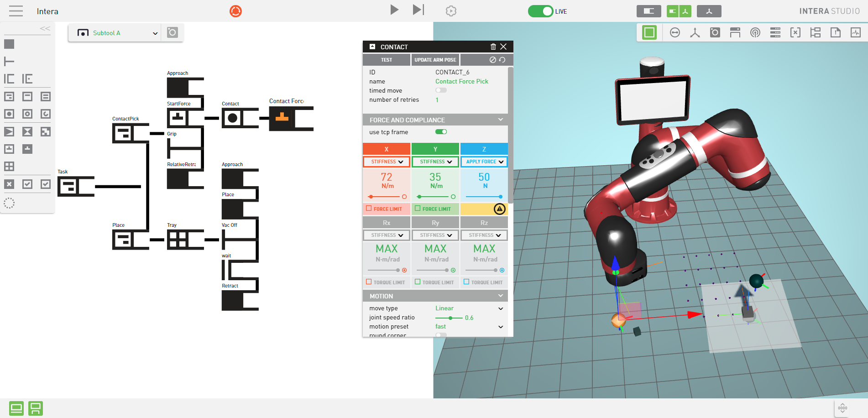The height and width of the screenshot is (418, 868).
Task: Click the camera capture icon in the 3D view toolbar
Action: point(715,32)
